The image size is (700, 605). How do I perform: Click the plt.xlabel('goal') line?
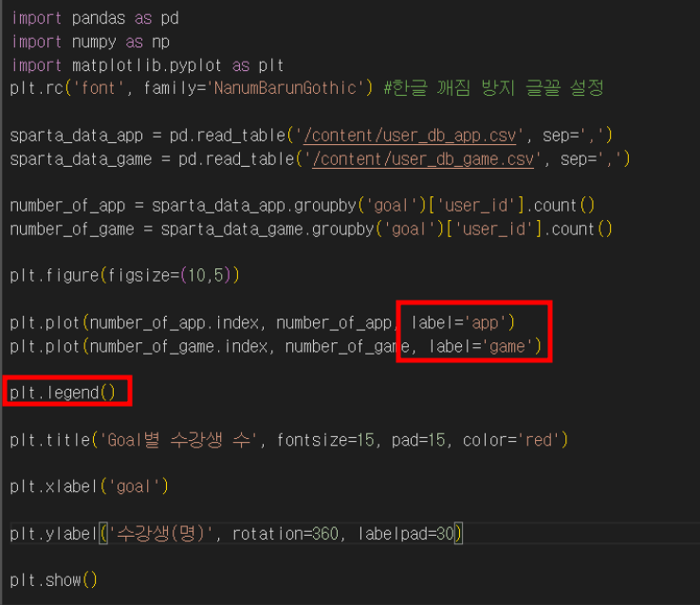pyautogui.click(x=89, y=486)
